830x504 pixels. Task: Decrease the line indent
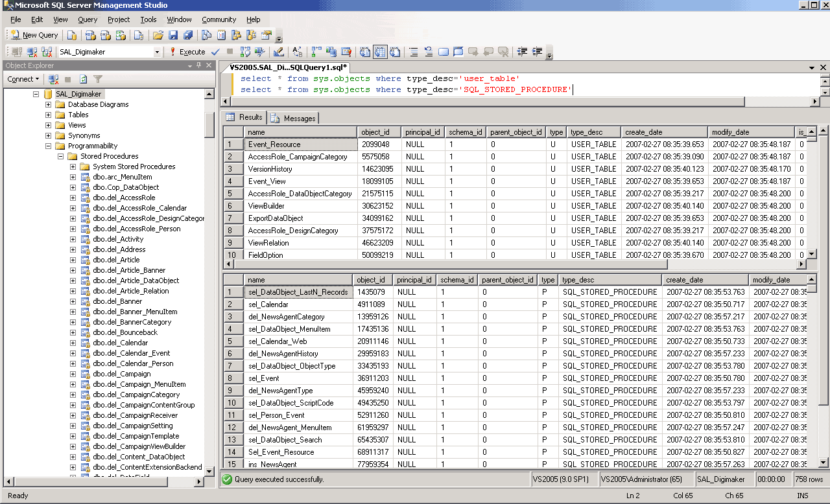[523, 52]
